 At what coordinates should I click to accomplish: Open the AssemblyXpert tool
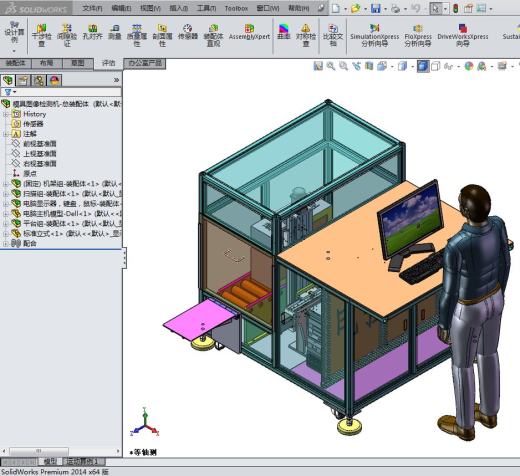click(249, 32)
